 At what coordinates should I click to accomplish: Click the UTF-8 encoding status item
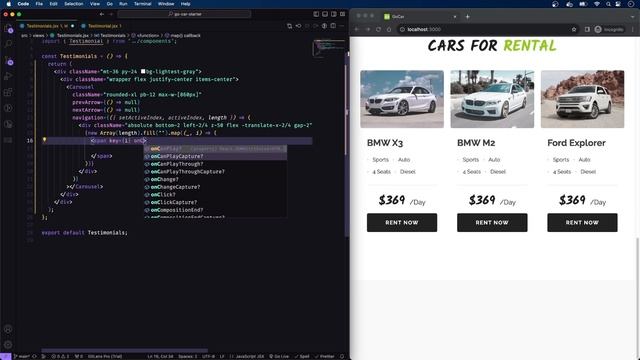208,356
